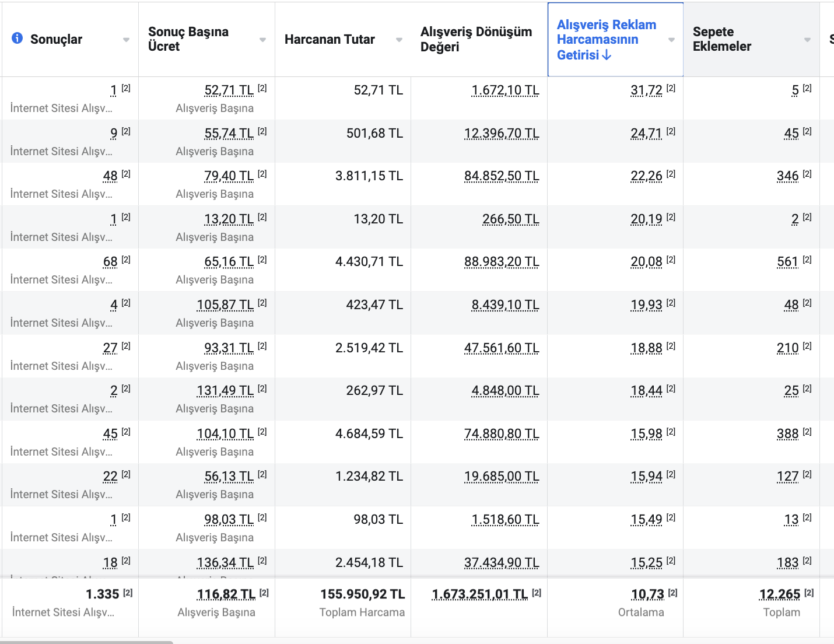Click the horizontal scrollbar at the bottom

click(86, 642)
